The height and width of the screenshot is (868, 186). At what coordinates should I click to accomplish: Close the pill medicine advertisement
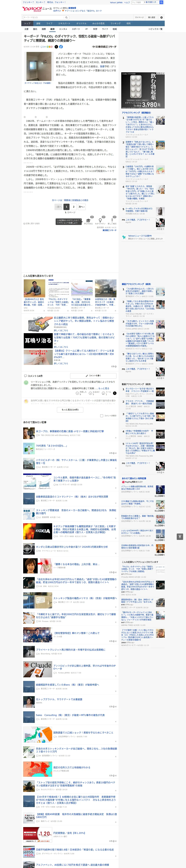[x=163, y=73]
